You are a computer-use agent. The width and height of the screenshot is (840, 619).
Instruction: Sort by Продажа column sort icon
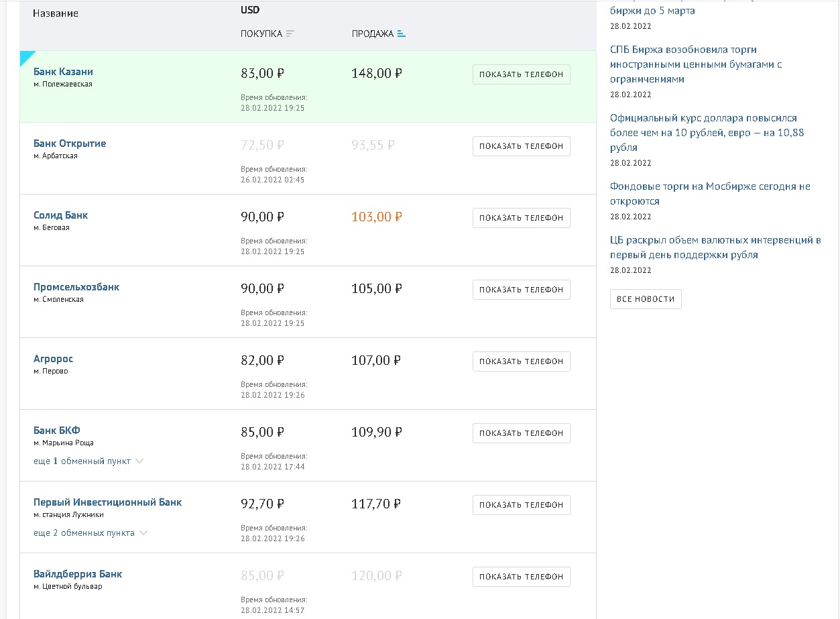click(401, 34)
